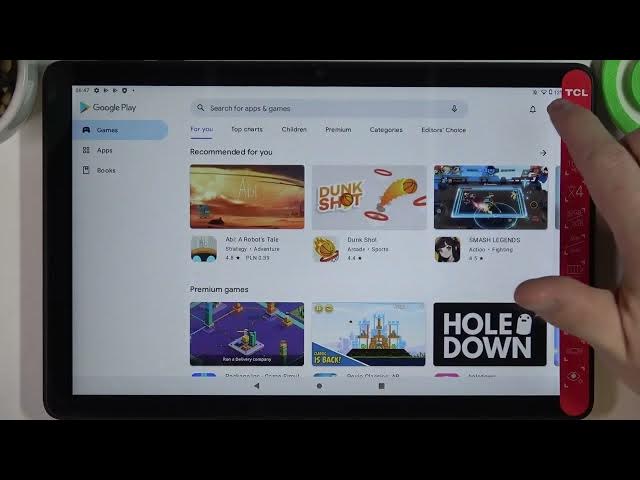Tap the Dunk Shot app icon

point(326,249)
